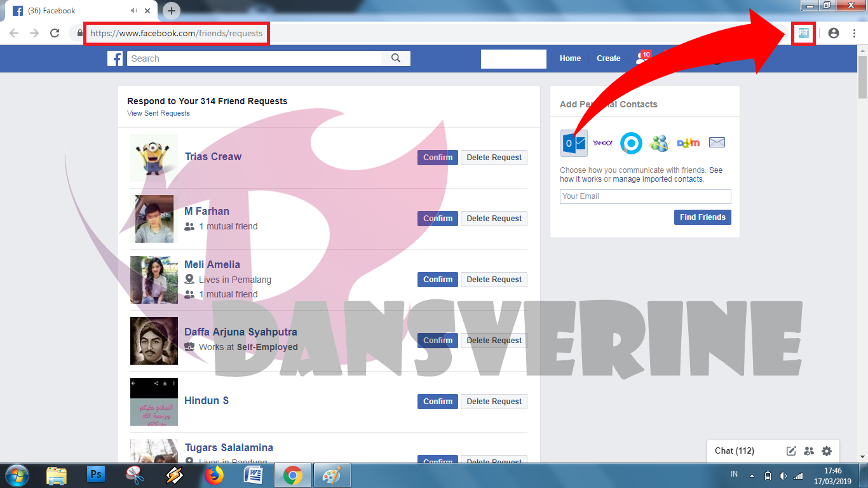Choose the blue ring email provider icon

631,143
